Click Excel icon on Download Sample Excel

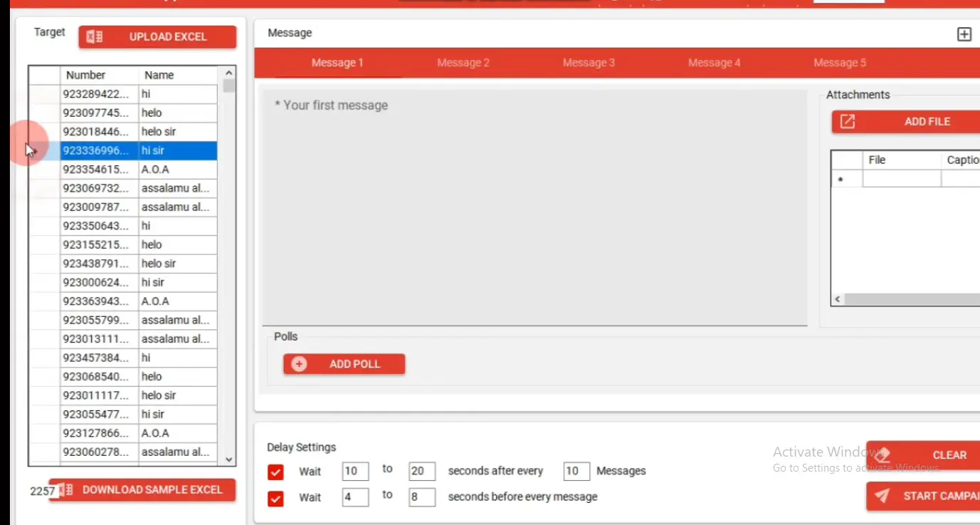[x=66, y=490]
